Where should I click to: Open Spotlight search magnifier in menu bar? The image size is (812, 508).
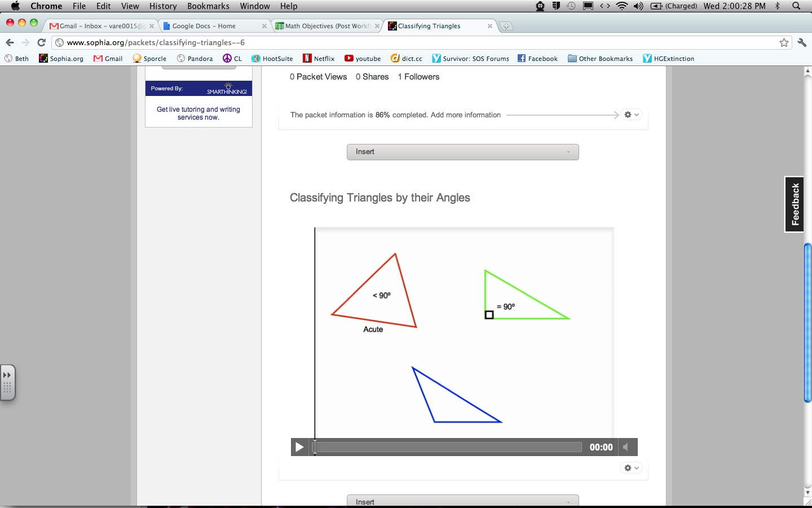pos(796,6)
